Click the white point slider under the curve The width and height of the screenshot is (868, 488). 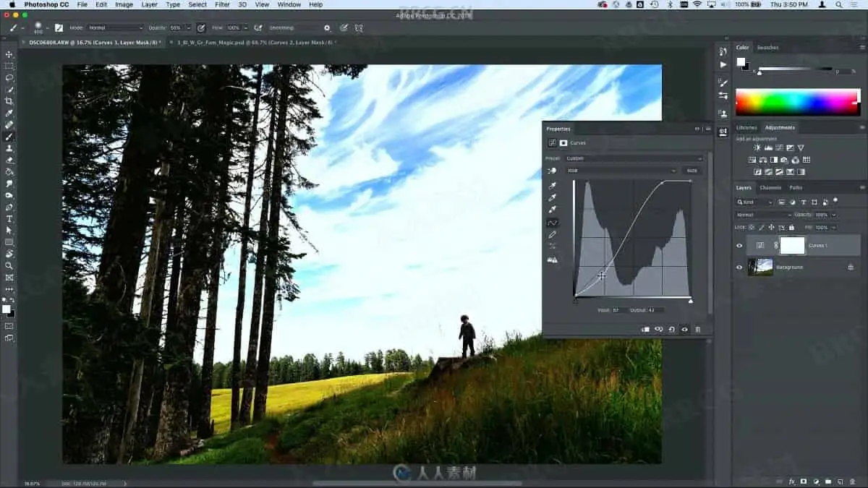690,301
